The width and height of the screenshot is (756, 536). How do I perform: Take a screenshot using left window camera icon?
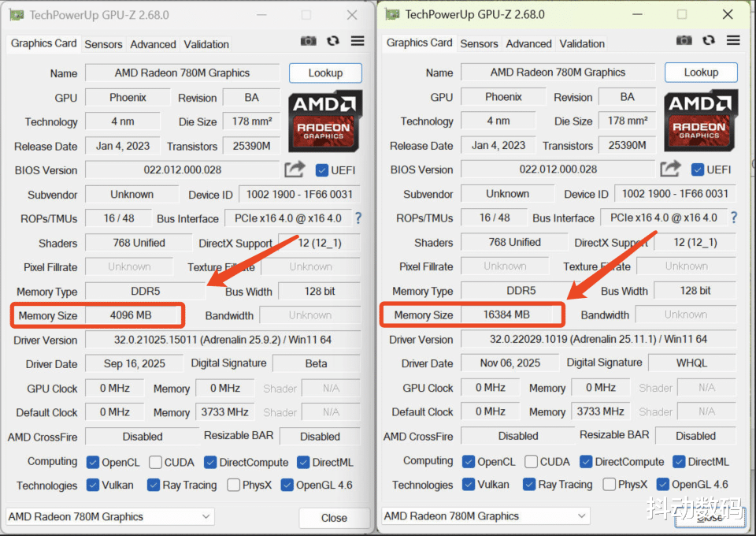coord(309,41)
